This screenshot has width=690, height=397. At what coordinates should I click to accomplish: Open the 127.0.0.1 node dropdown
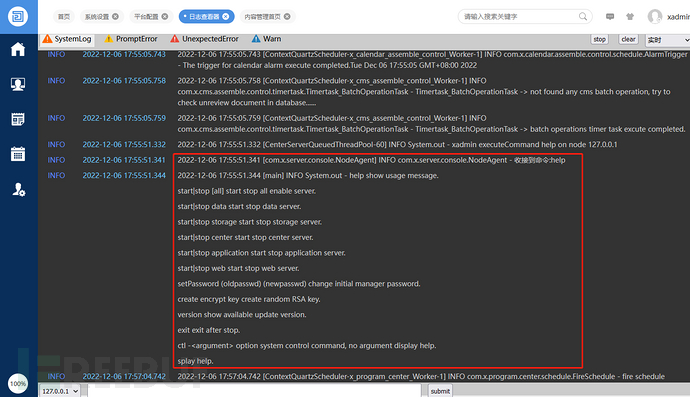coord(60,391)
